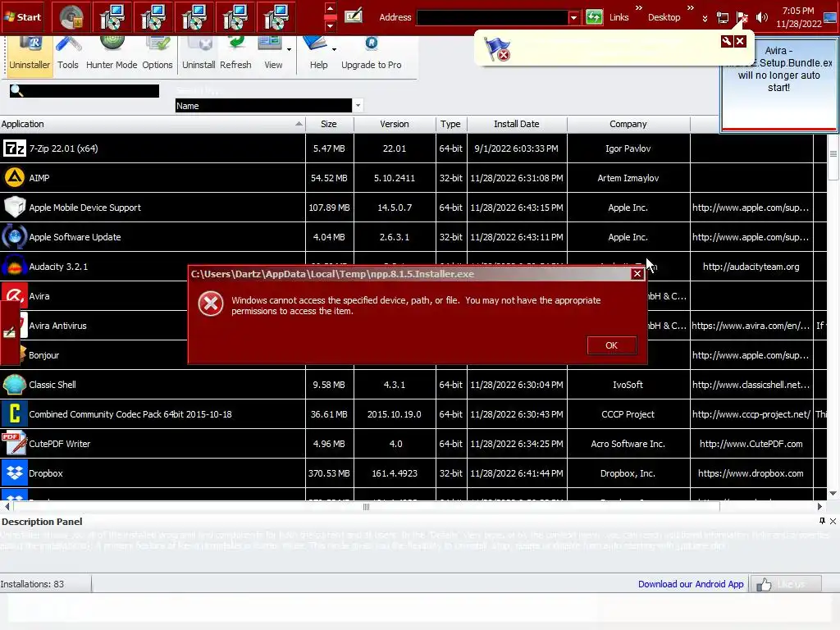Expand the Desktop toolbar chevron
Screen dimensions: 840x630
pyautogui.click(x=691, y=7)
